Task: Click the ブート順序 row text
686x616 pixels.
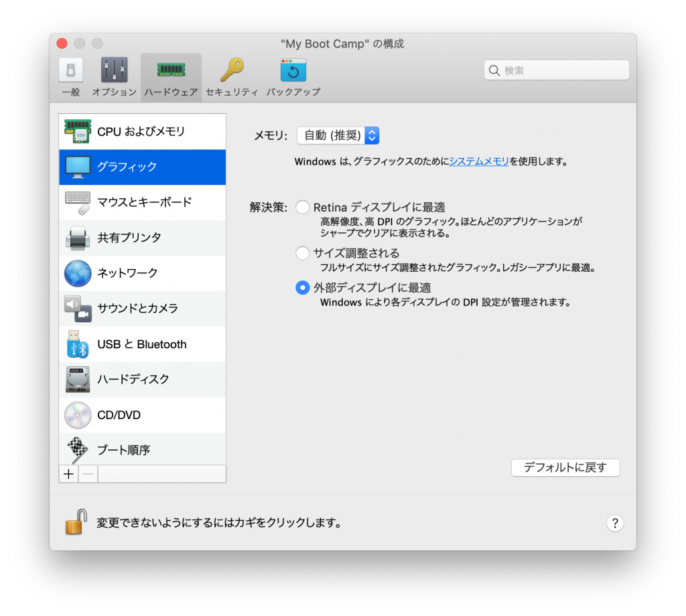Action: (123, 451)
